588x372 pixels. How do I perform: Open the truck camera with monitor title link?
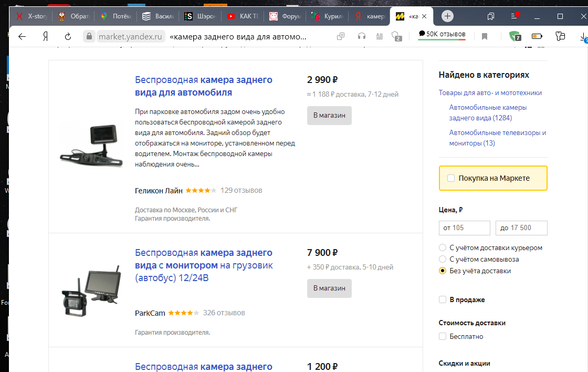pos(204,265)
